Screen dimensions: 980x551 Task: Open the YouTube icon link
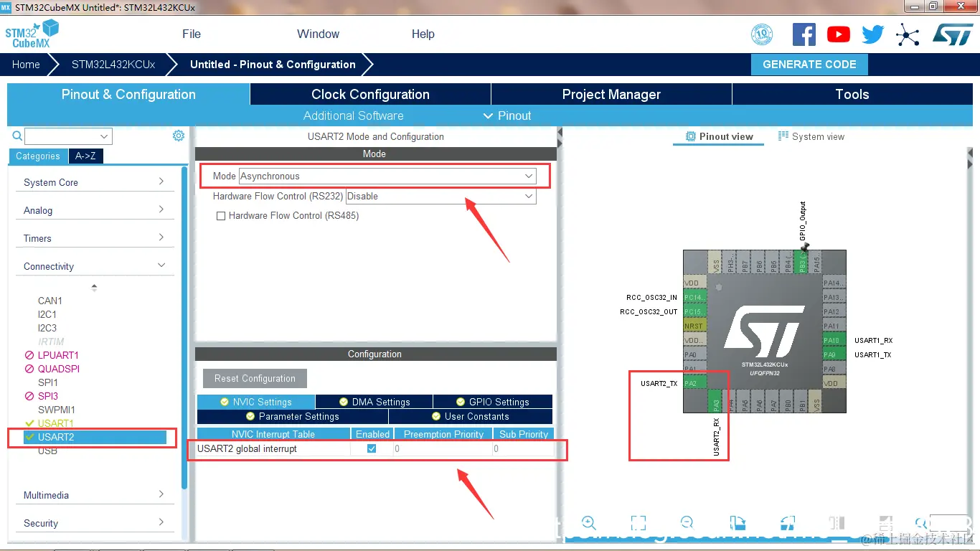tap(838, 34)
